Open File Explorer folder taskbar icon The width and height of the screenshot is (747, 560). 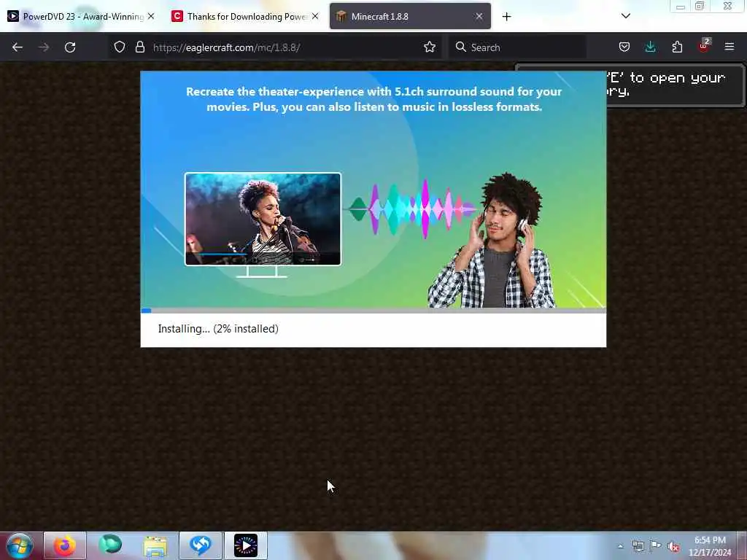(156, 546)
